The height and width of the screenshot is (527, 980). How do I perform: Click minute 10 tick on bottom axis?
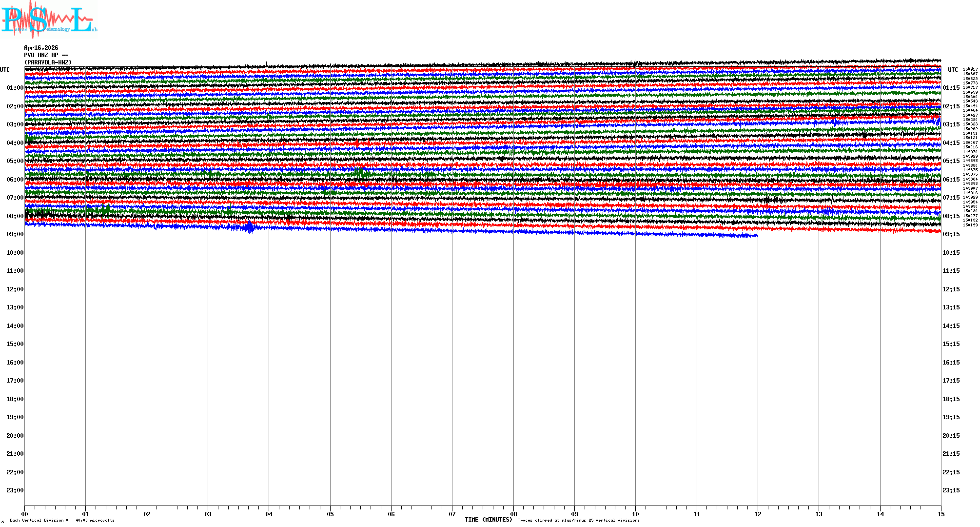point(635,514)
